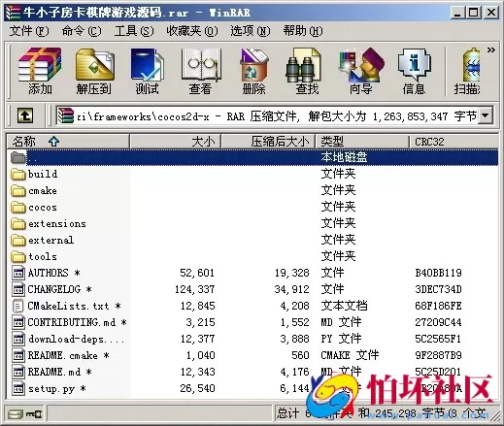The image size is (504, 426).
Task: Click CRC32 value 3DEC734D
Action: [x=438, y=289]
